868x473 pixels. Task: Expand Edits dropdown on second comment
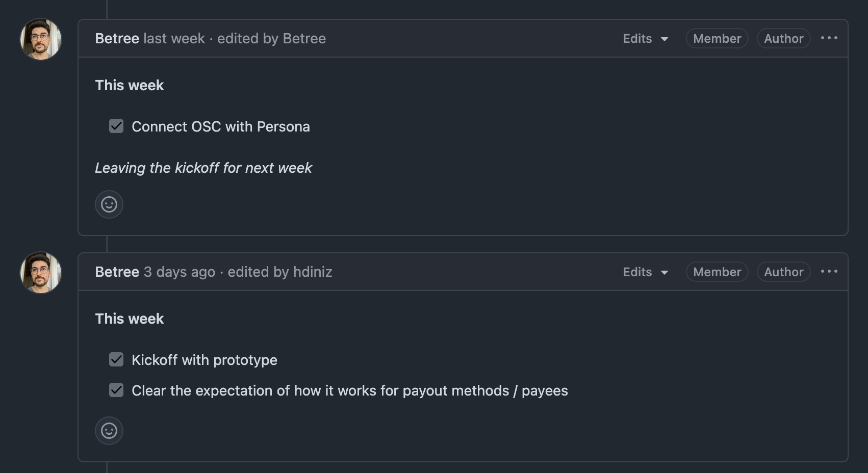click(645, 272)
